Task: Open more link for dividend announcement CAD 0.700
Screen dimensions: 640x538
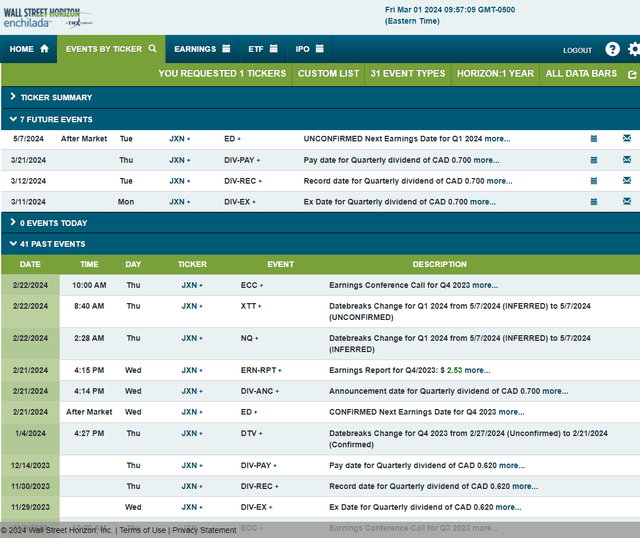Action: (555, 391)
